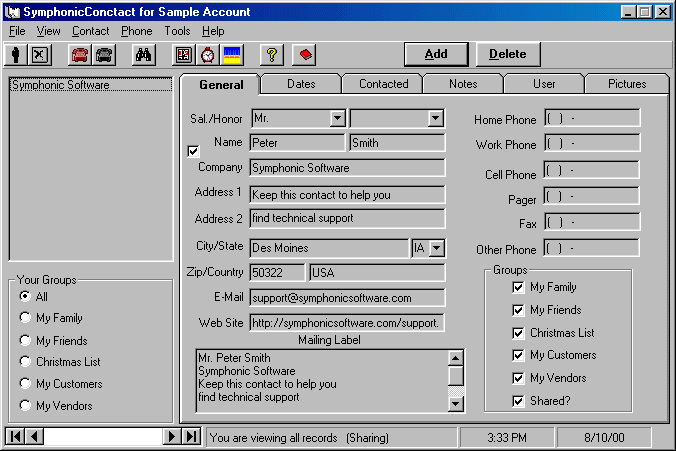Click the application icon in title bar
676x451 pixels.
(x=12, y=12)
